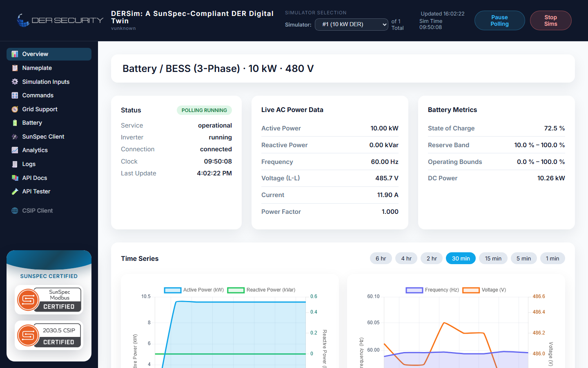The image size is (588, 368).
Task: Pause polling with the Pause Polling button
Action: 499,20
